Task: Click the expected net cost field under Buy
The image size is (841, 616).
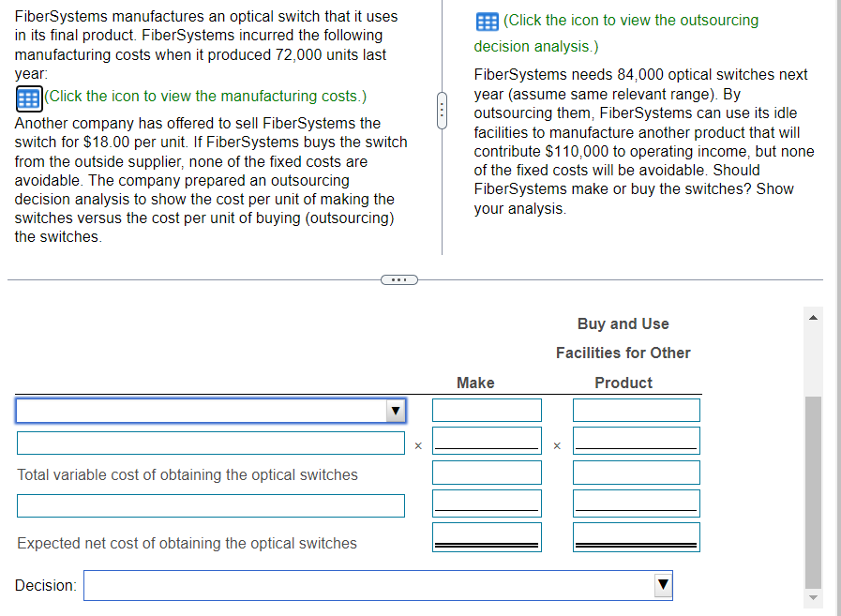Action: (x=636, y=534)
